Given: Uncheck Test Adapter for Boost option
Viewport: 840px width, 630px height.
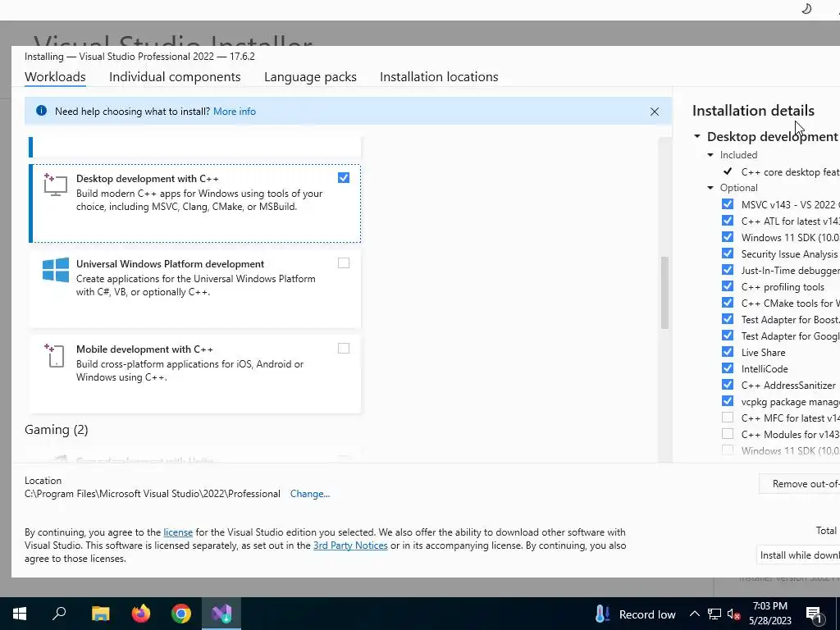Looking at the screenshot, I should pos(727,319).
